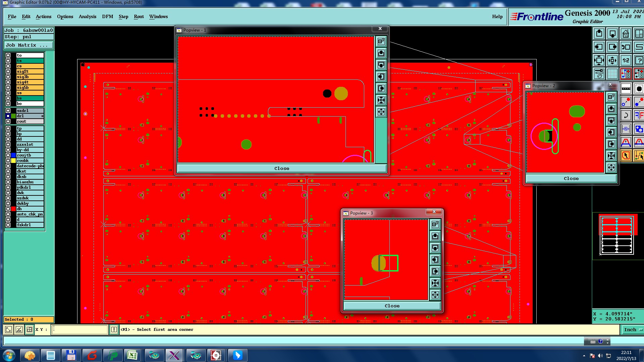Open the DFM menu
The image size is (644, 362).
coord(107,16)
